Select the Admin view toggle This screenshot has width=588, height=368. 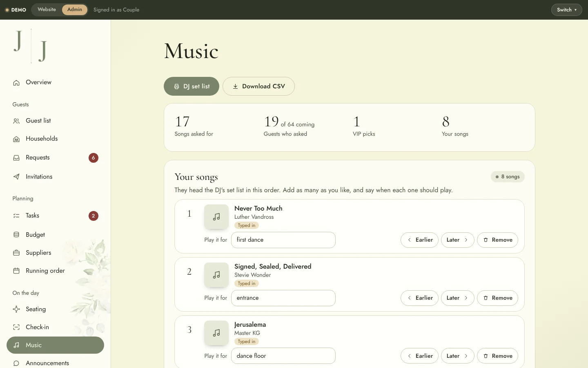click(x=75, y=9)
